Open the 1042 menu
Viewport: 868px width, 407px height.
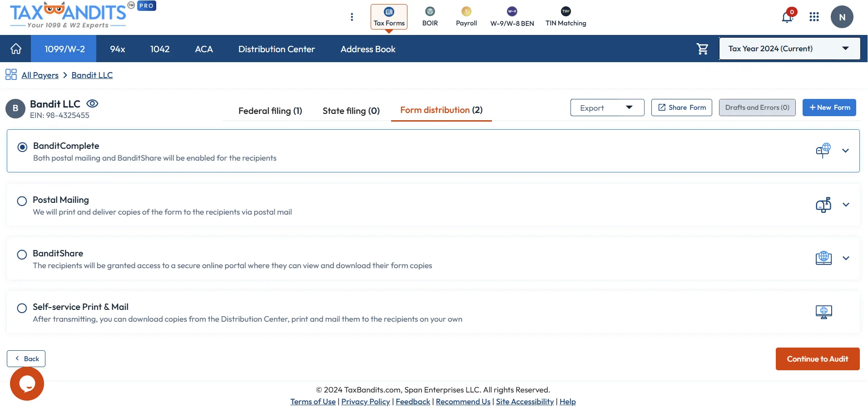(160, 49)
